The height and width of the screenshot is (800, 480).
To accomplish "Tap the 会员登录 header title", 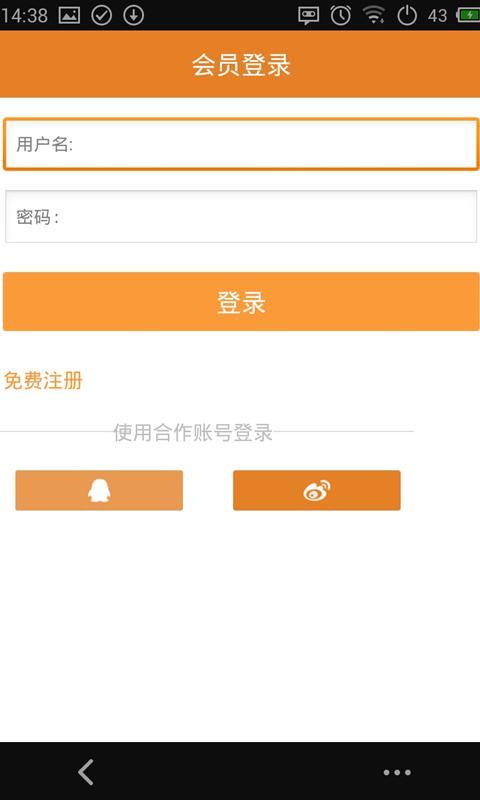I will click(241, 65).
